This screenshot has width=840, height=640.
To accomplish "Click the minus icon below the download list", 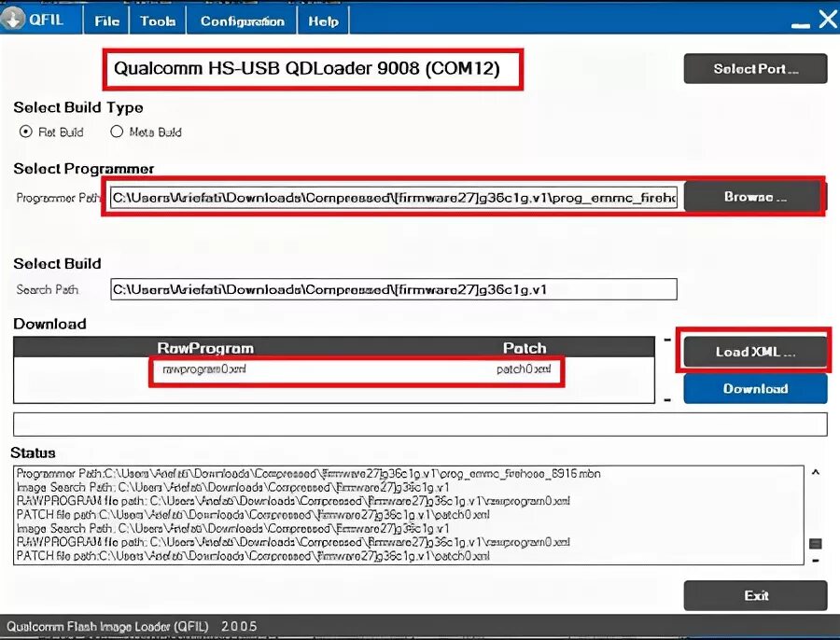I will 667,400.
